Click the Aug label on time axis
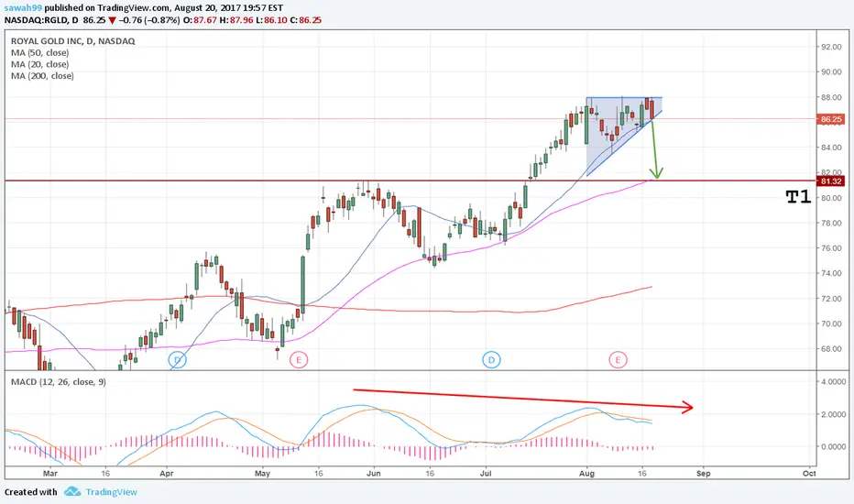Image resolution: width=854 pixels, height=504 pixels. pos(586,474)
